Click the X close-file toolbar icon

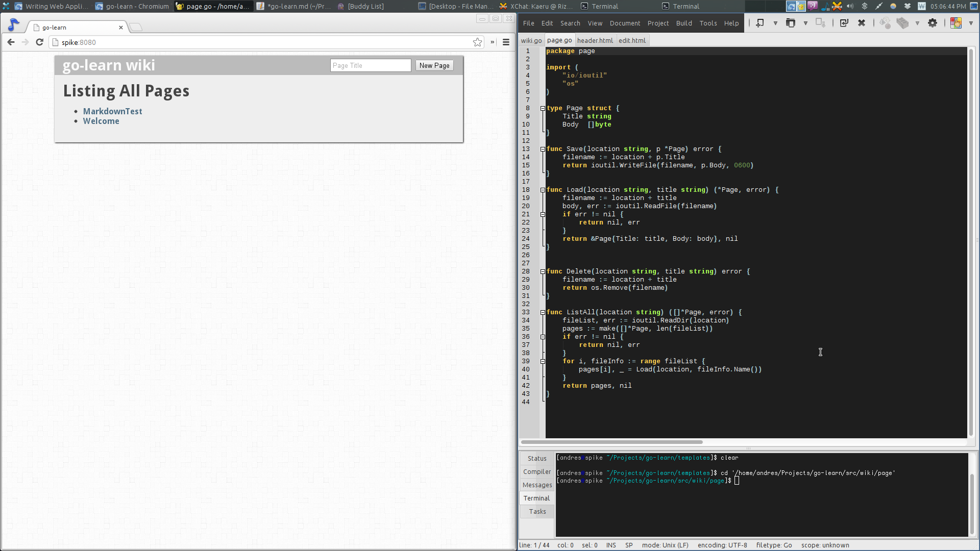tap(862, 23)
